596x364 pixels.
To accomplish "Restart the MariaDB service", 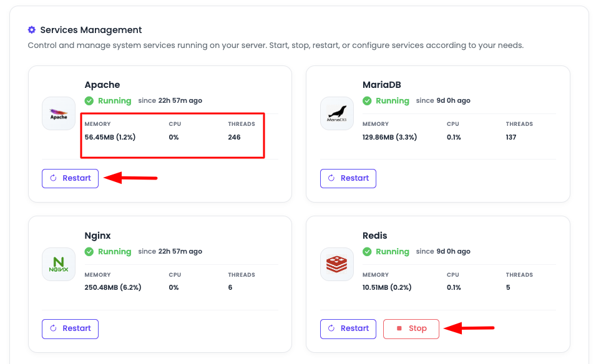I will point(348,178).
